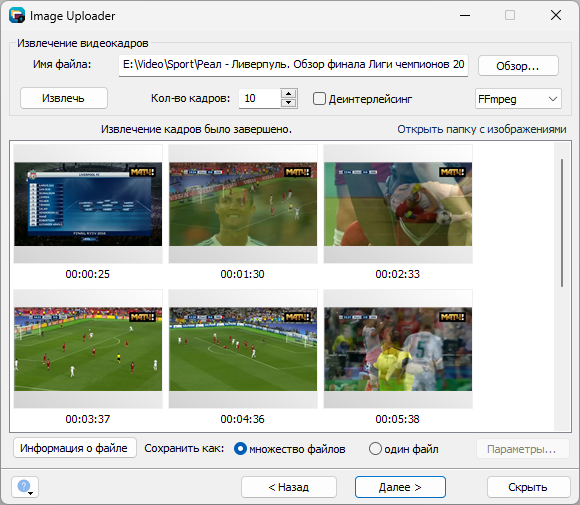
Task: Open folder with images link
Action: point(482,129)
